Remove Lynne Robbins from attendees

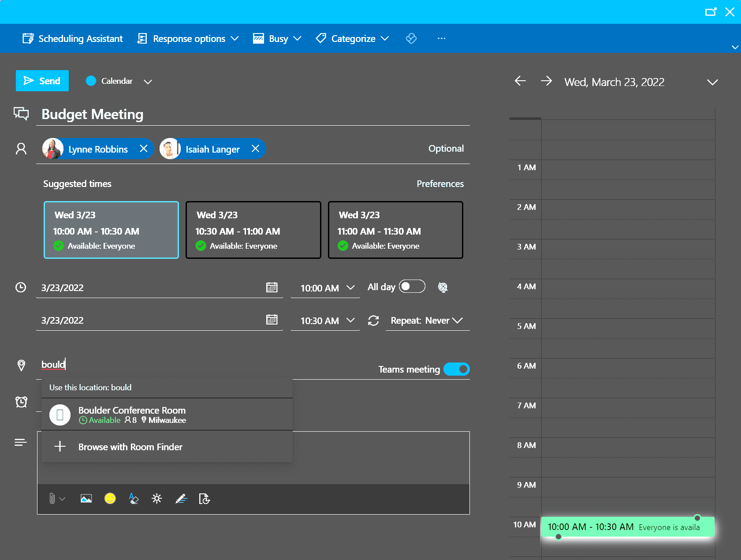pyautogui.click(x=144, y=149)
